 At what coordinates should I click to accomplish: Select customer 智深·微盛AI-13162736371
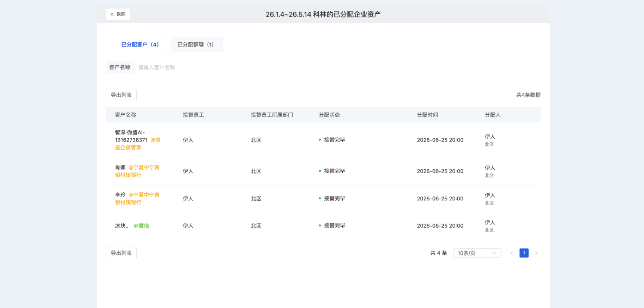[x=138, y=140]
